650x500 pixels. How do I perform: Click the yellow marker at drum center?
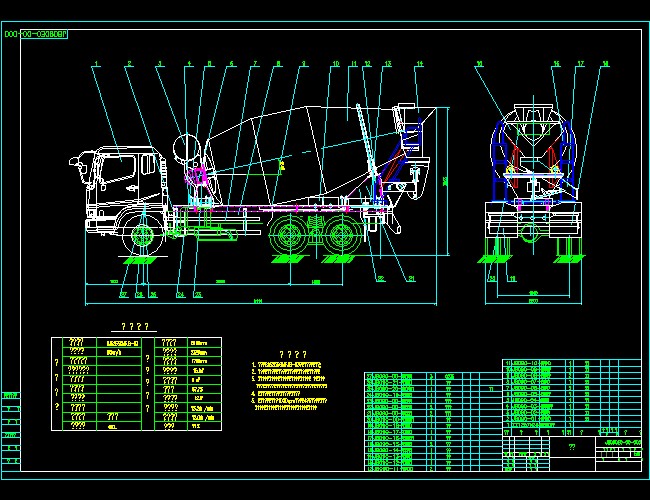tap(282, 166)
